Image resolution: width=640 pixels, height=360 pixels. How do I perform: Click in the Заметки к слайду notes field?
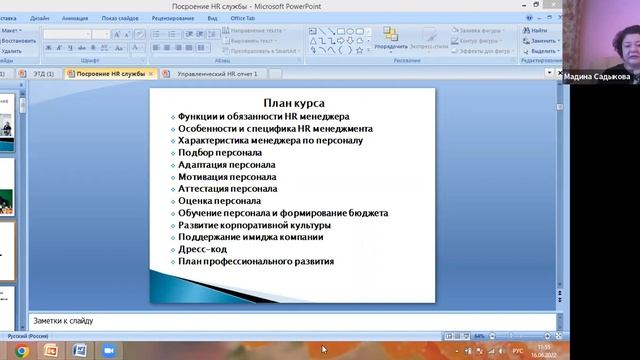[292, 321]
